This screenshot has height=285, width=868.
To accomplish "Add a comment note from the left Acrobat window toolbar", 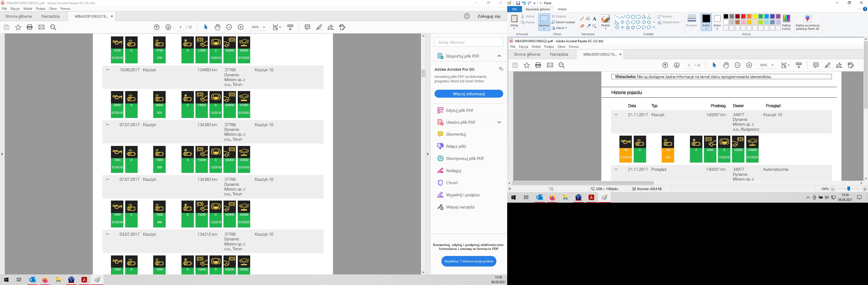I will click(307, 27).
